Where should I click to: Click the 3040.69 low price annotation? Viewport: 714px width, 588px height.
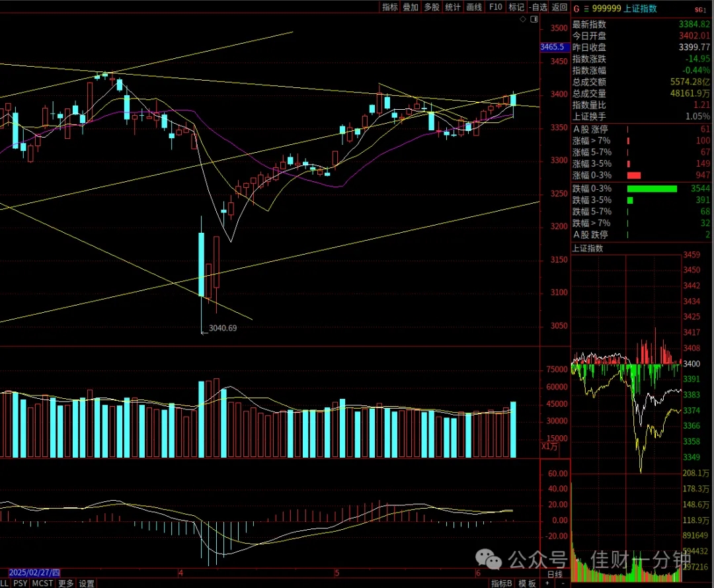[x=223, y=328]
